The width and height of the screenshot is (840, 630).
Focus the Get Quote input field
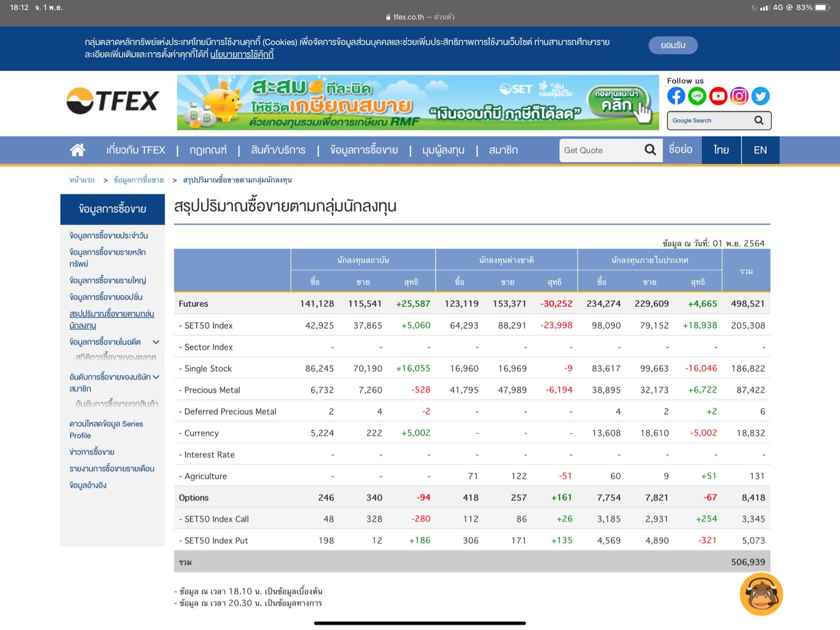(599, 150)
